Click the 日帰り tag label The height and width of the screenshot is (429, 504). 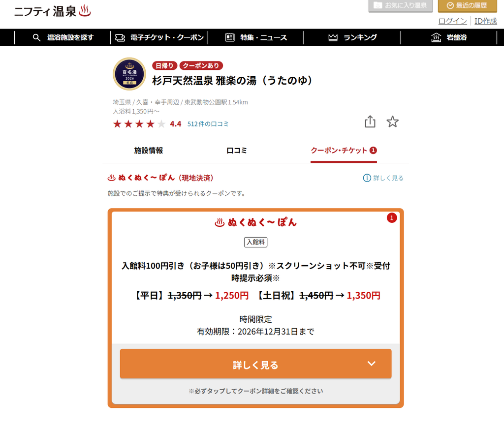coord(164,65)
